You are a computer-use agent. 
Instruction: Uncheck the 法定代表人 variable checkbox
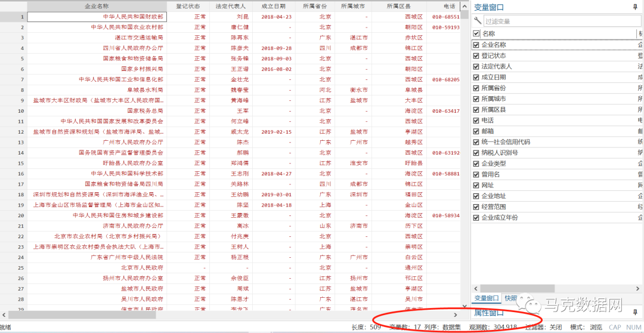[476, 66]
